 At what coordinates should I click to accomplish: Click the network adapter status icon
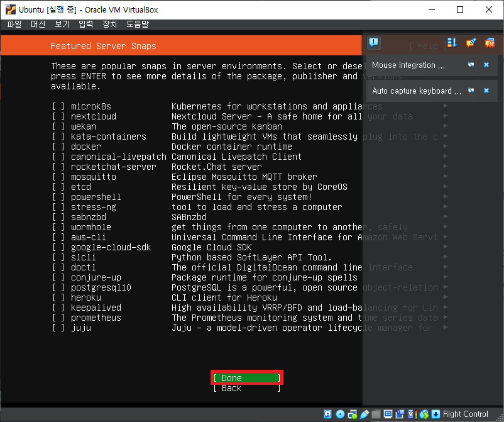click(x=353, y=414)
